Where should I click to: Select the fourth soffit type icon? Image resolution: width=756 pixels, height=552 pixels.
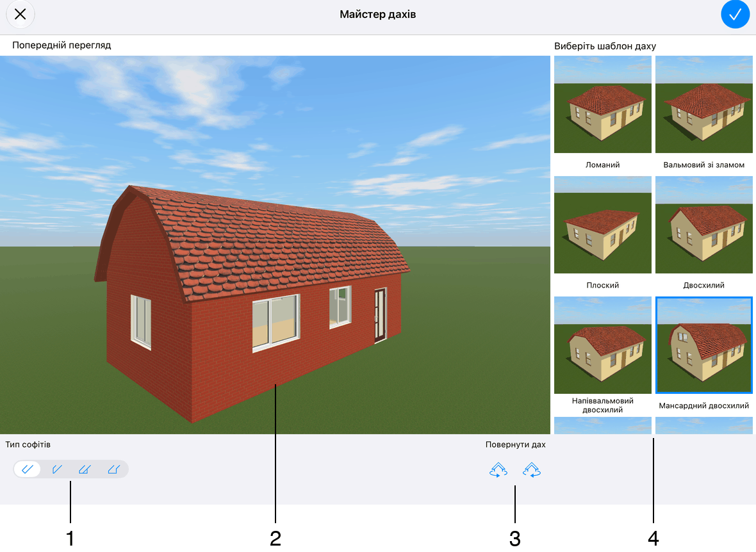pos(113,469)
